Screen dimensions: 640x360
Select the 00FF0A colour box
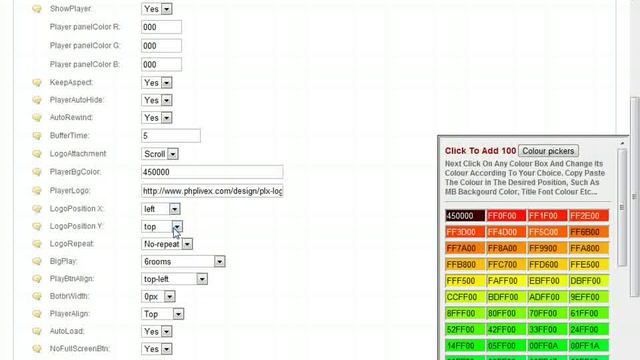[x=547, y=346]
